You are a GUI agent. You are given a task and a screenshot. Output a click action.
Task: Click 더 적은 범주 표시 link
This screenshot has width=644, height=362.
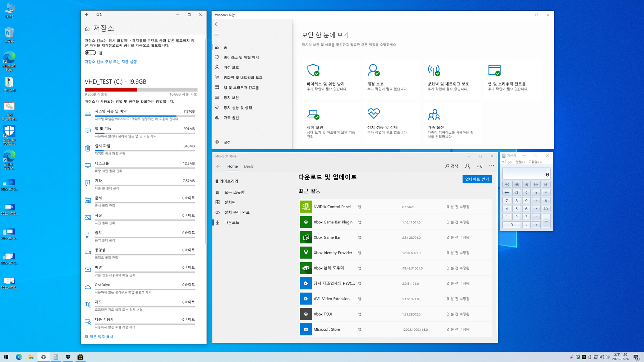tap(99, 337)
